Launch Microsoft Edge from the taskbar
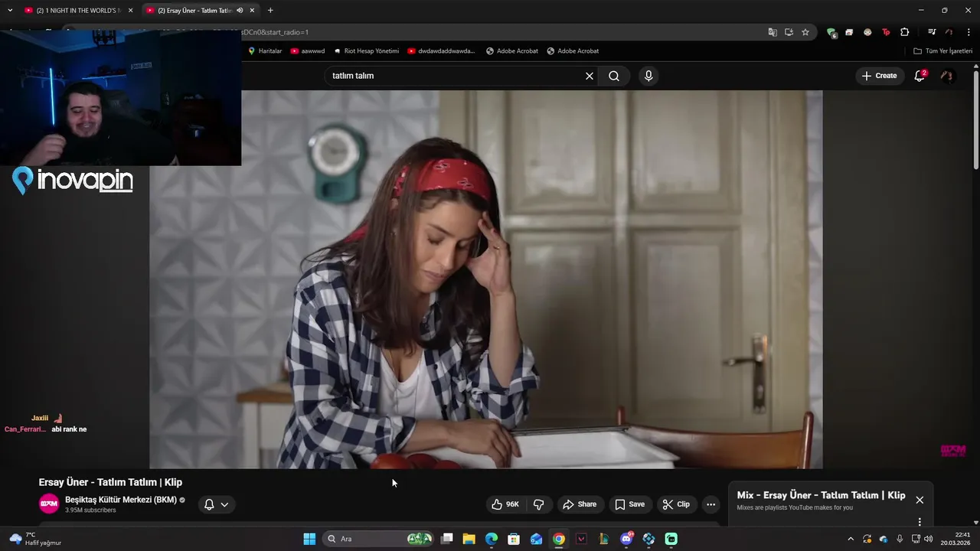The image size is (980, 551). click(x=492, y=539)
